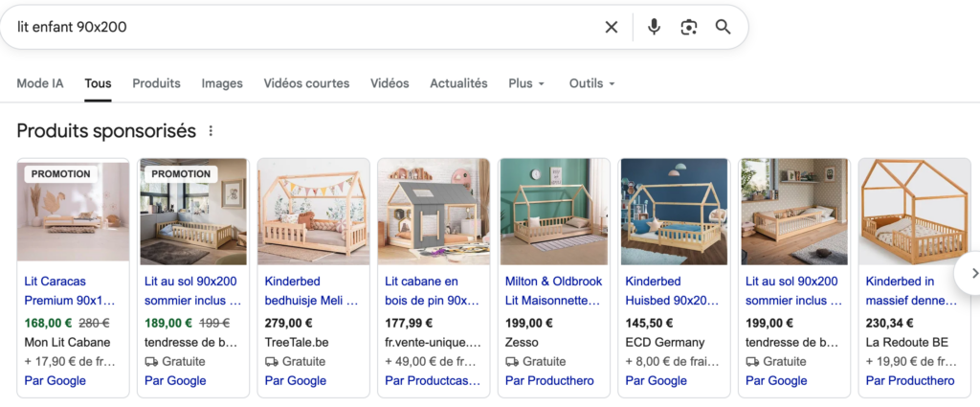The height and width of the screenshot is (407, 980).
Task: Click the Kinderbed Huisbed product image
Action: [x=674, y=211]
